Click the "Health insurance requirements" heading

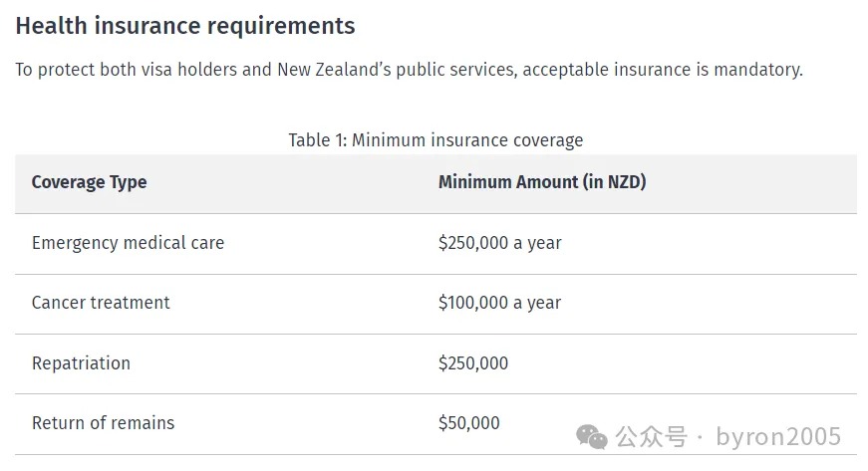[185, 26]
